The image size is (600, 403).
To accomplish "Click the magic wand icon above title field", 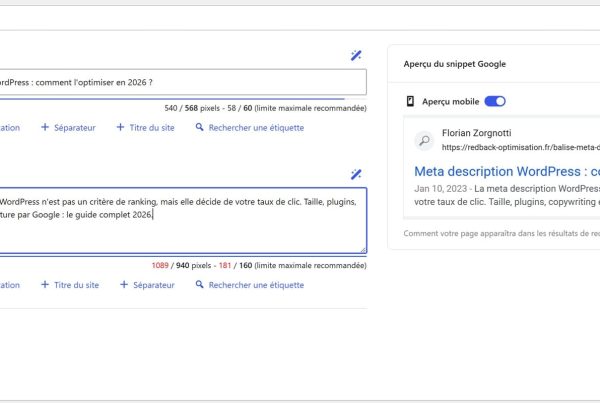I will 356,55.
